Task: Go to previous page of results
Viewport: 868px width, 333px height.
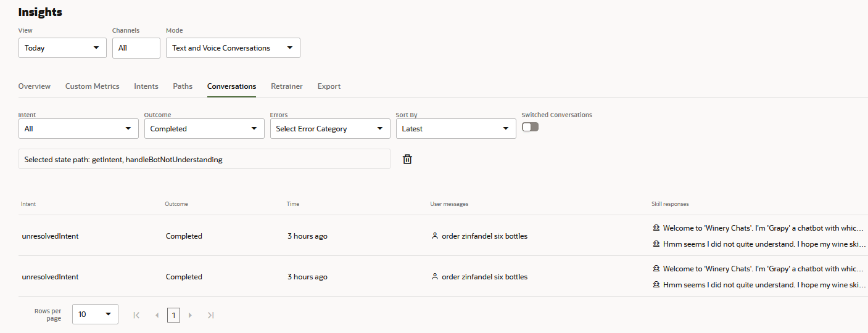Action: click(x=157, y=315)
